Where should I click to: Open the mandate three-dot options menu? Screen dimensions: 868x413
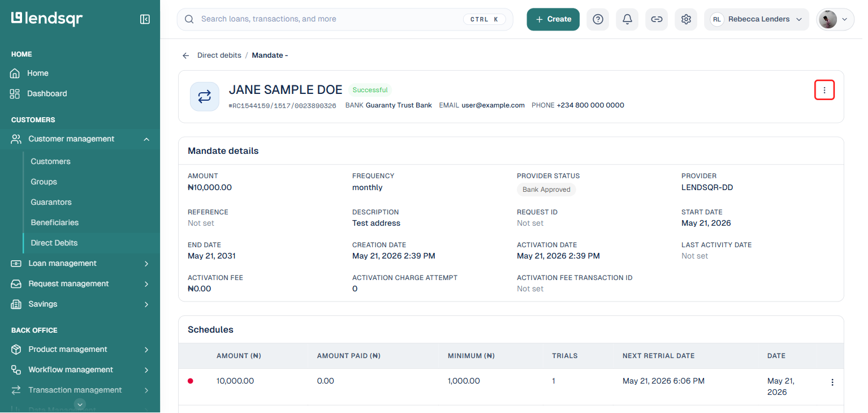click(824, 90)
